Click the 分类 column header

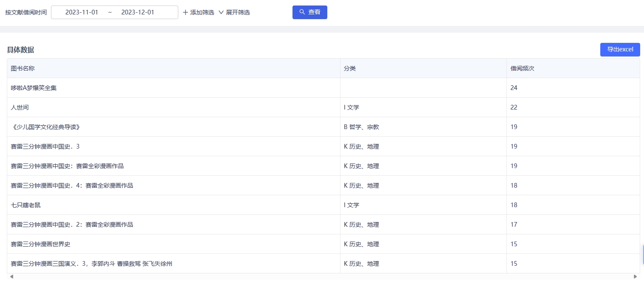(x=349, y=68)
